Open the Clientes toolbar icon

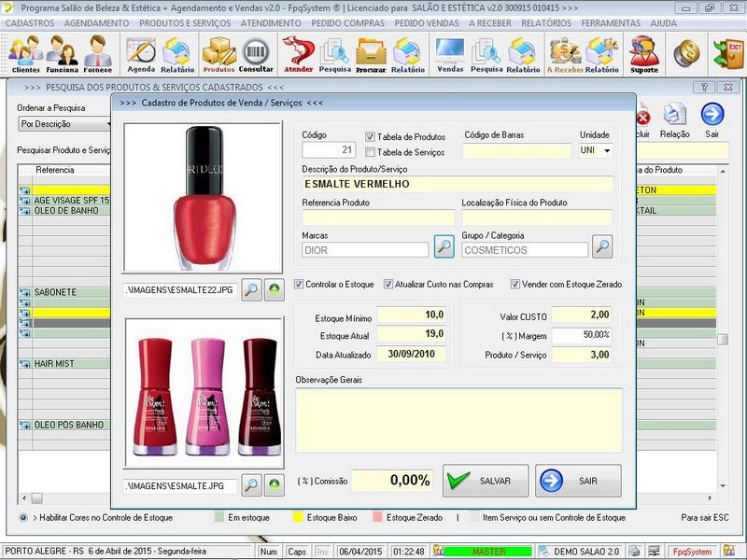tap(25, 54)
